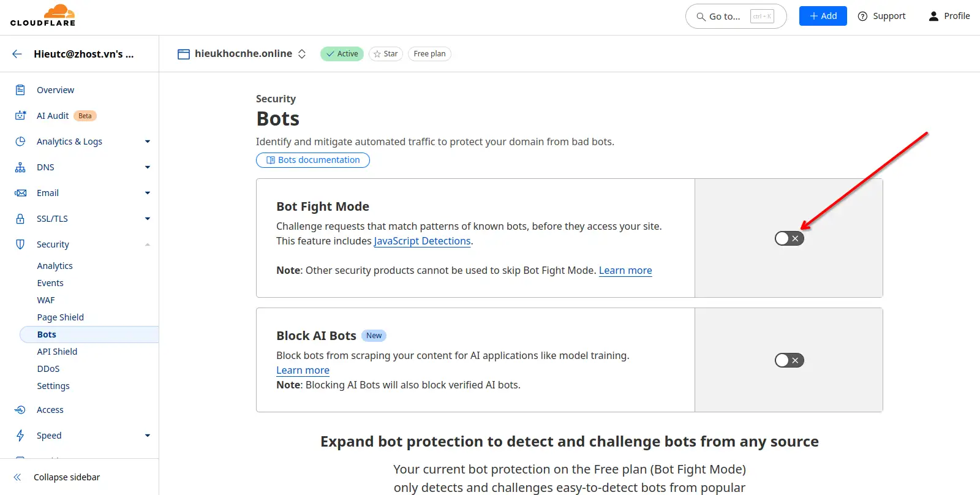Open the WAF page in Security
The image size is (980, 495).
click(46, 300)
